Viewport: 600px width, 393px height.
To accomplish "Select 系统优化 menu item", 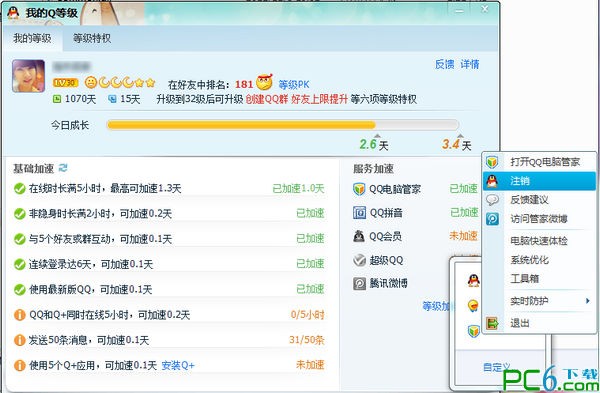I will pyautogui.click(x=540, y=260).
